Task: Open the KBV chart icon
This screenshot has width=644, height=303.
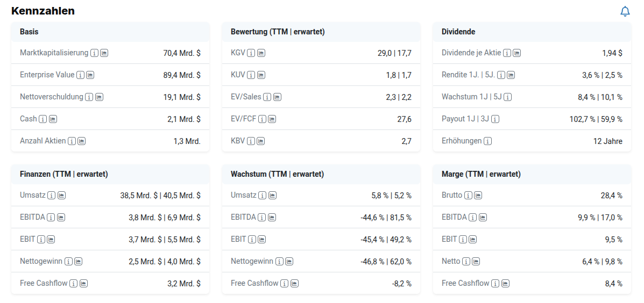Action: (260, 141)
